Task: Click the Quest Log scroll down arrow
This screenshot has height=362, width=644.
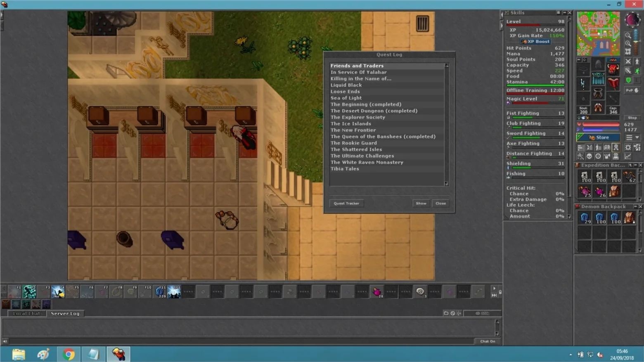Action: tap(446, 184)
